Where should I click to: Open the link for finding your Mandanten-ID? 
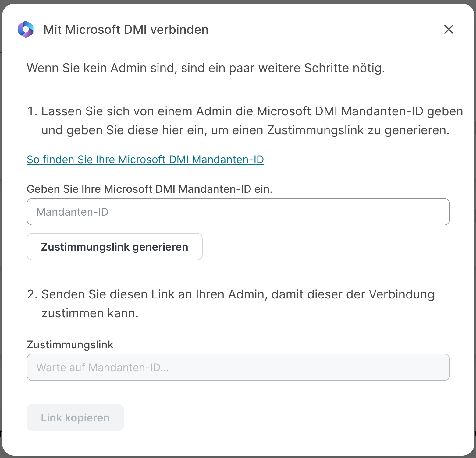(145, 160)
